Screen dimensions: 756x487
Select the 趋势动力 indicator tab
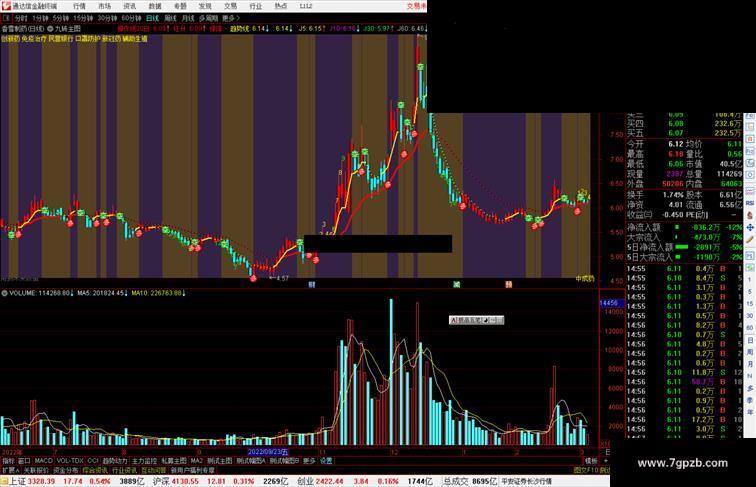(x=115, y=461)
